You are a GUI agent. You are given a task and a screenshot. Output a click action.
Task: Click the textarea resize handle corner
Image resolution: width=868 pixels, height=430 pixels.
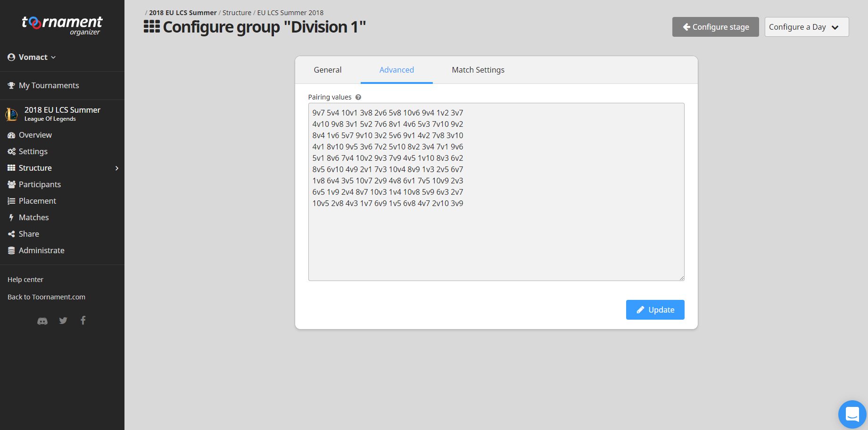point(682,278)
